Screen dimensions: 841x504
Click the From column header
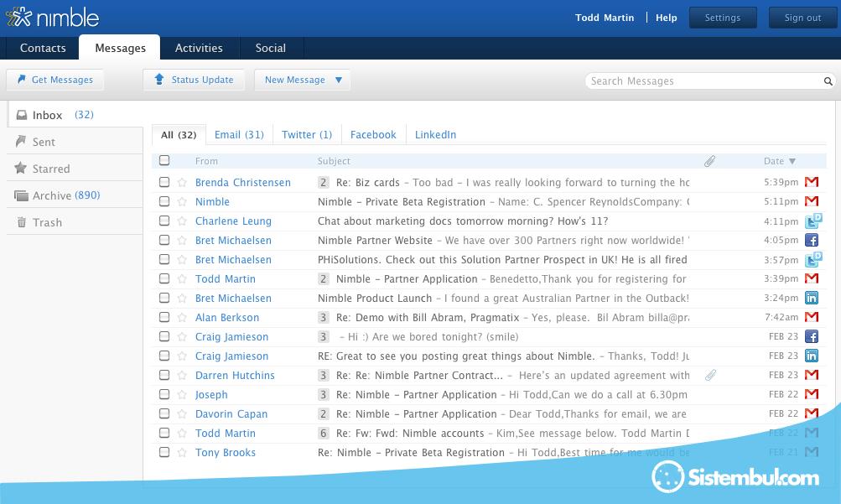[x=206, y=161]
